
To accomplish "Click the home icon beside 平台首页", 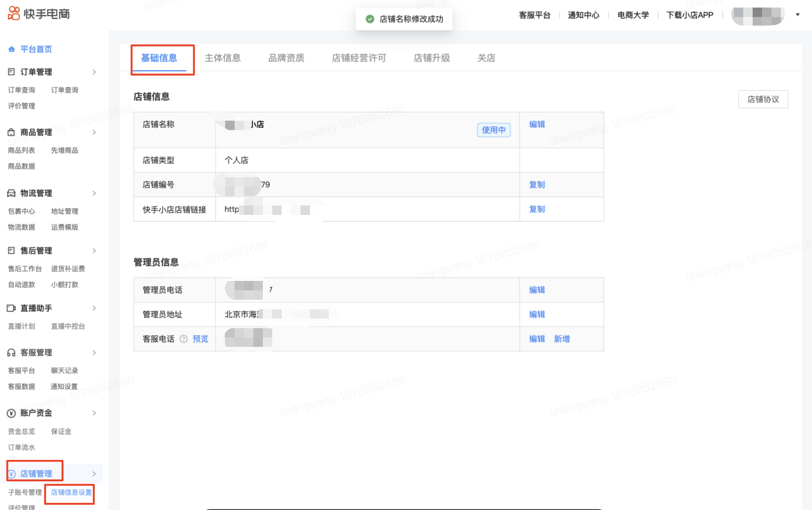I will point(12,49).
